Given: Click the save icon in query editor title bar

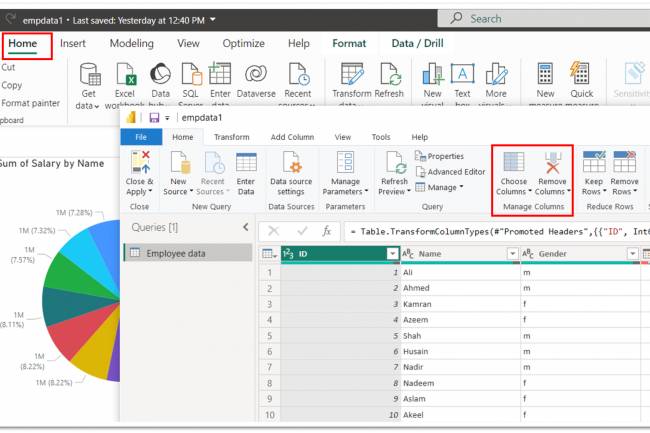Looking at the screenshot, I should [x=154, y=118].
